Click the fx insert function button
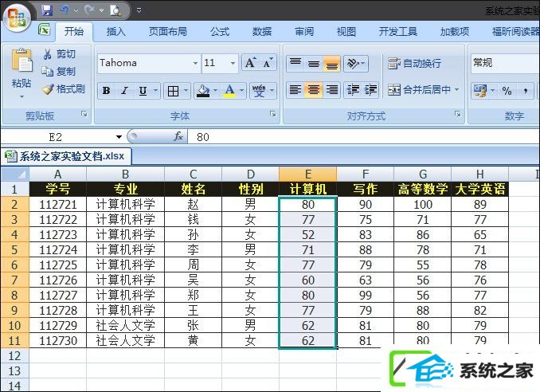Screen dimensions: 540x392 pyautogui.click(x=178, y=137)
